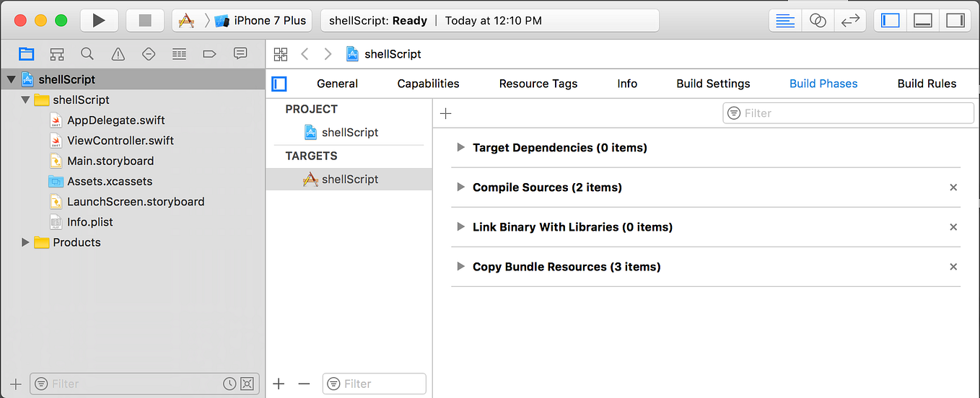Screen dimensions: 980x398
Task: Expand the Products folder
Action: 26,242
